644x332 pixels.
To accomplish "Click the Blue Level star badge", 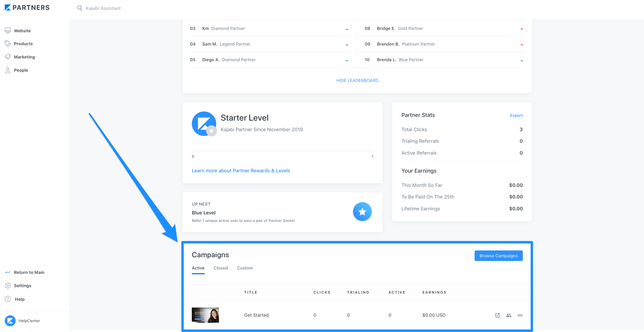I will [362, 212].
